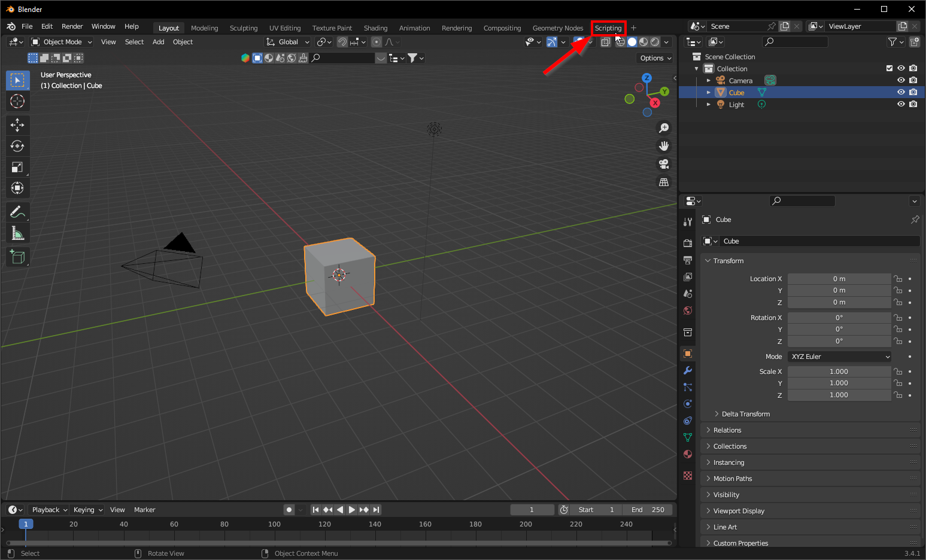This screenshot has height=560, width=926.
Task: Expand the Relations panel
Action: [727, 430]
